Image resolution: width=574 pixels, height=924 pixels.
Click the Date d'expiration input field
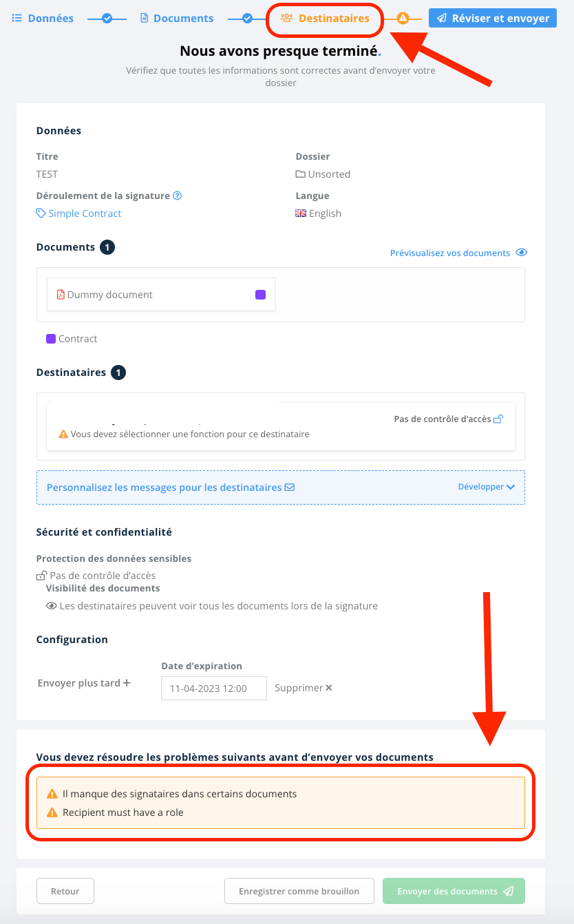214,689
